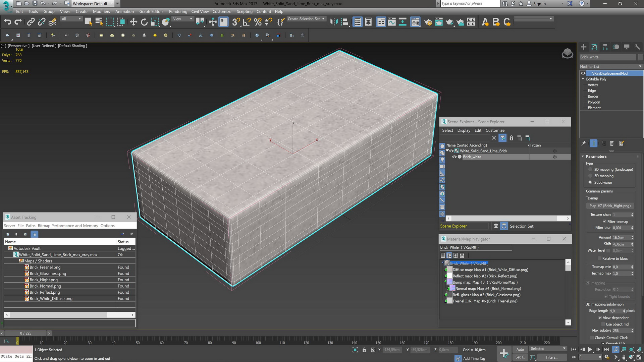The width and height of the screenshot is (644, 362).
Task: Toggle the Filter texmap checkbox
Action: [604, 222]
